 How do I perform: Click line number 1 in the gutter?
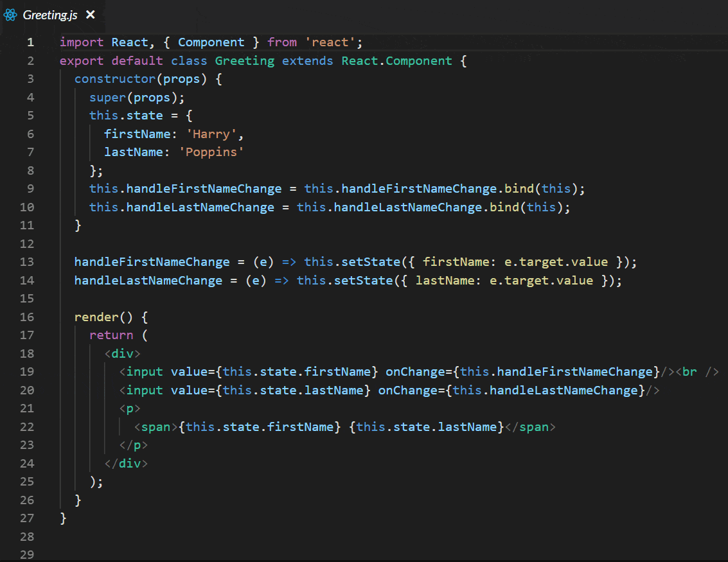pos(30,42)
